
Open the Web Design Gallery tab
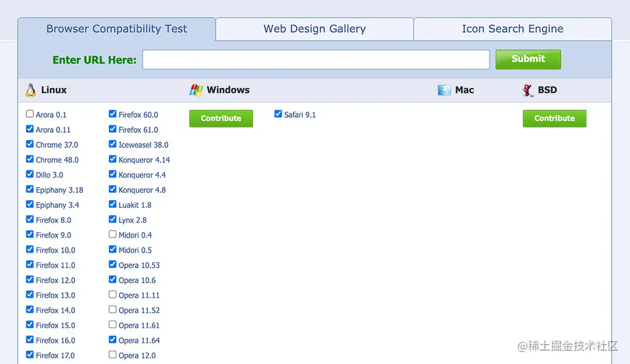[x=314, y=29]
